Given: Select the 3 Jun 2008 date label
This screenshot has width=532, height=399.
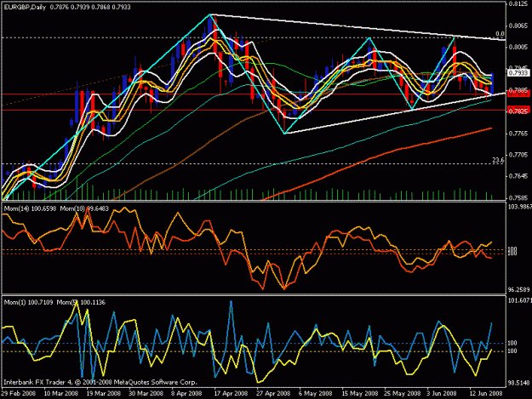Looking at the screenshot, I should [442, 394].
